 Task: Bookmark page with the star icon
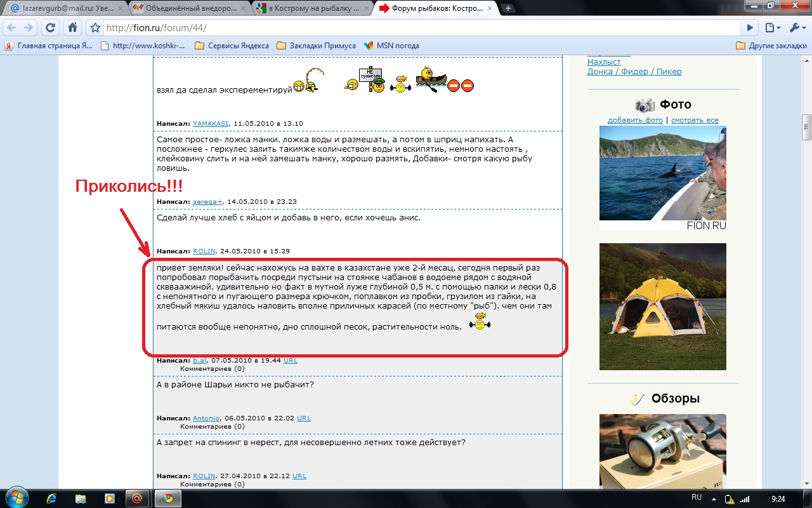coord(95,28)
